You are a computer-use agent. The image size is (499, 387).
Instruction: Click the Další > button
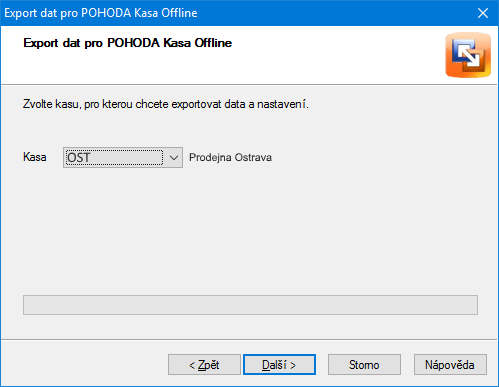(279, 365)
